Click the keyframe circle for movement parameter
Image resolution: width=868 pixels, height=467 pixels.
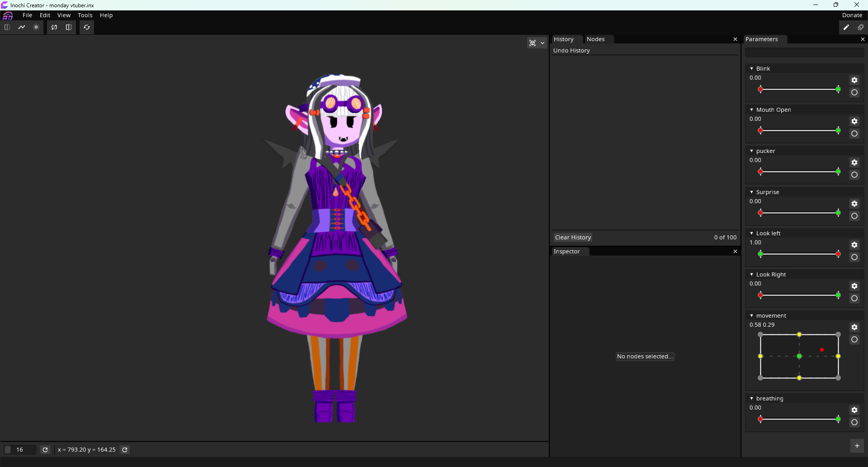854,340
